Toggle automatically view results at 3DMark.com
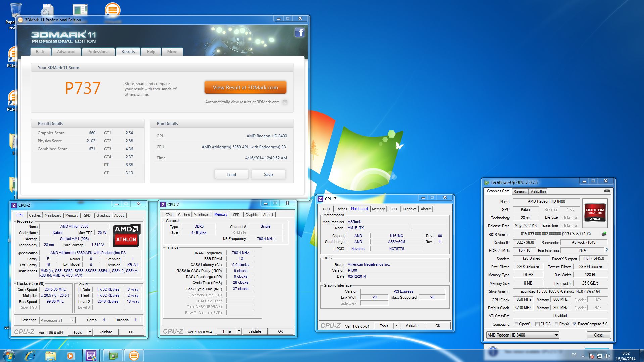Image resolution: width=644 pixels, height=362 pixels. point(285,102)
